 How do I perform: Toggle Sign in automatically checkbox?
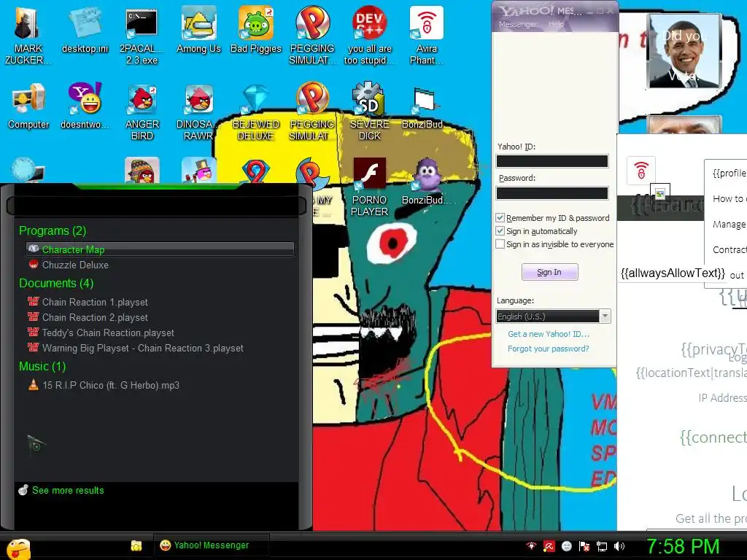pyautogui.click(x=500, y=231)
